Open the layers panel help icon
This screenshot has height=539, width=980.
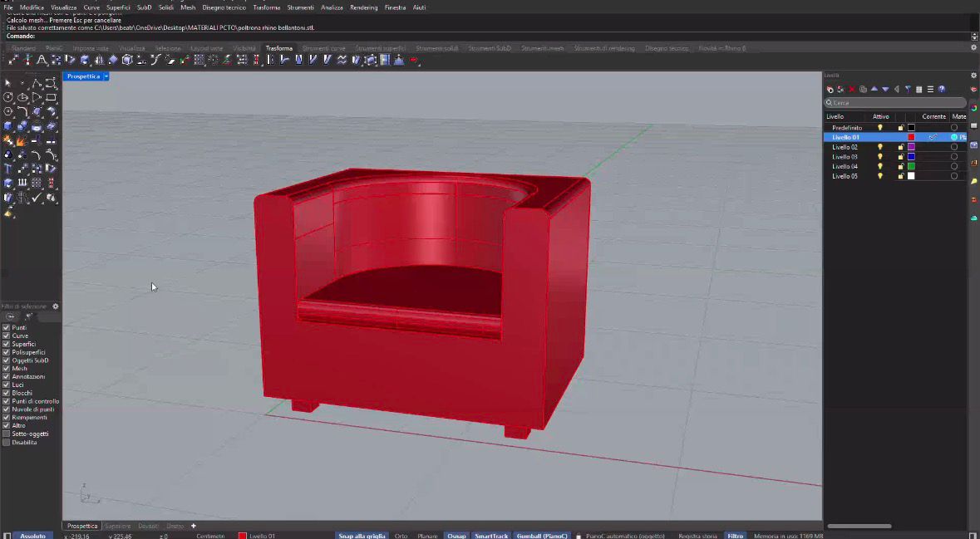942,89
